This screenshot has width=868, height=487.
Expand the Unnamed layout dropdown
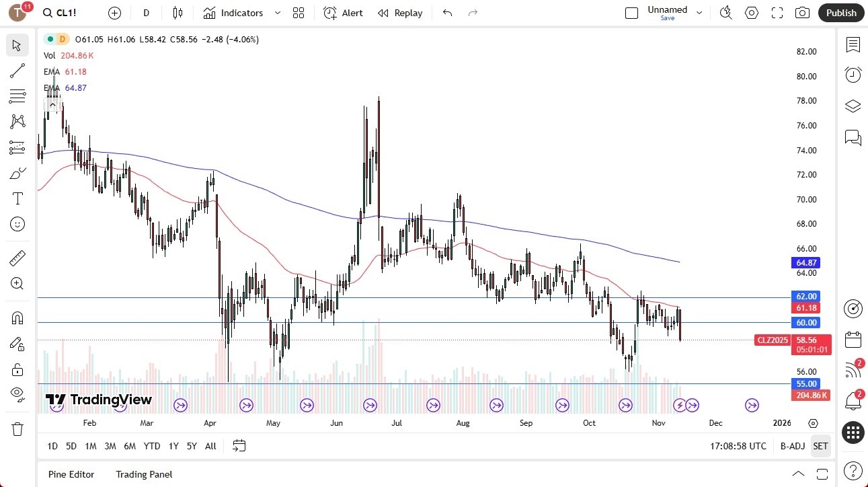point(699,12)
